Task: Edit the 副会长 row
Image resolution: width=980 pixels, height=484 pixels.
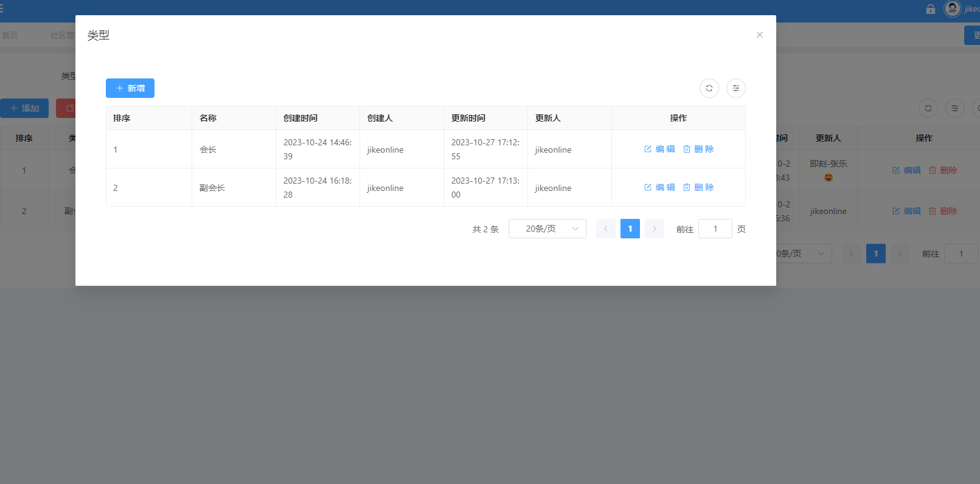Action: point(659,187)
